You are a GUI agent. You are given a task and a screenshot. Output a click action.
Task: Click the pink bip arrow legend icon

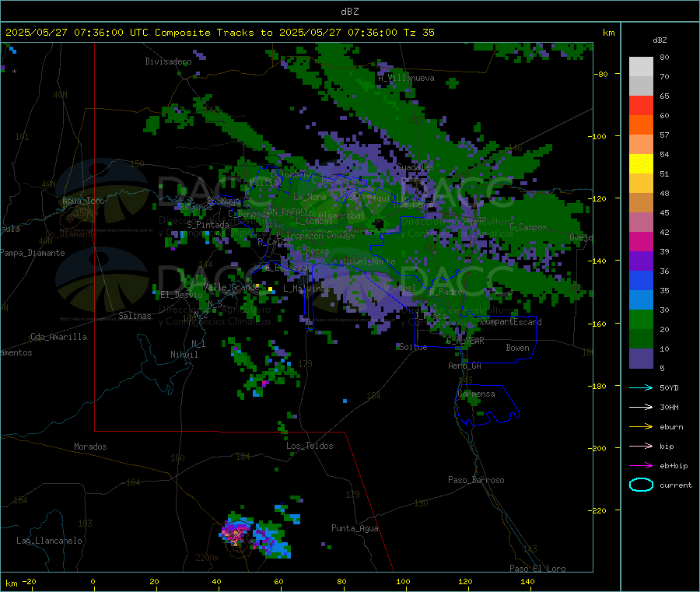pyautogui.click(x=641, y=446)
